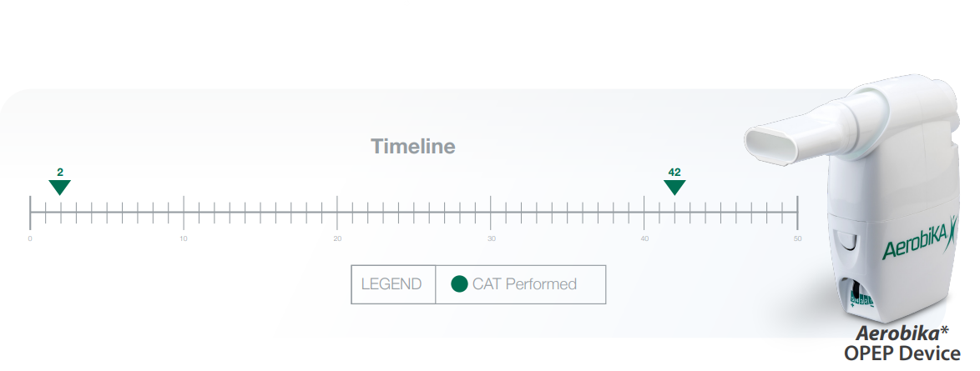Viewport: 980px width, 371px height.
Task: Click the number 42 above the second marker
Action: coord(674,172)
